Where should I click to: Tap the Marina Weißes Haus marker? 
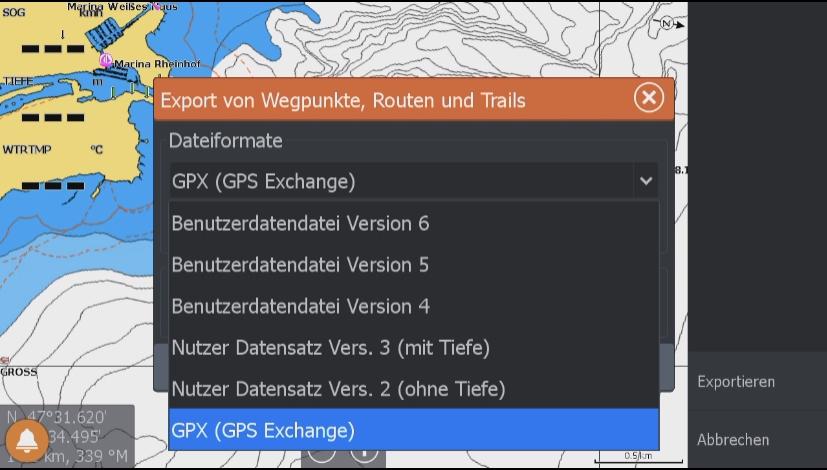[x=157, y=6]
